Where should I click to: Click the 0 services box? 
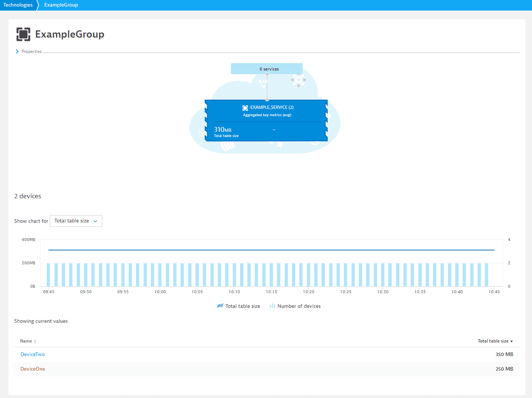266,69
